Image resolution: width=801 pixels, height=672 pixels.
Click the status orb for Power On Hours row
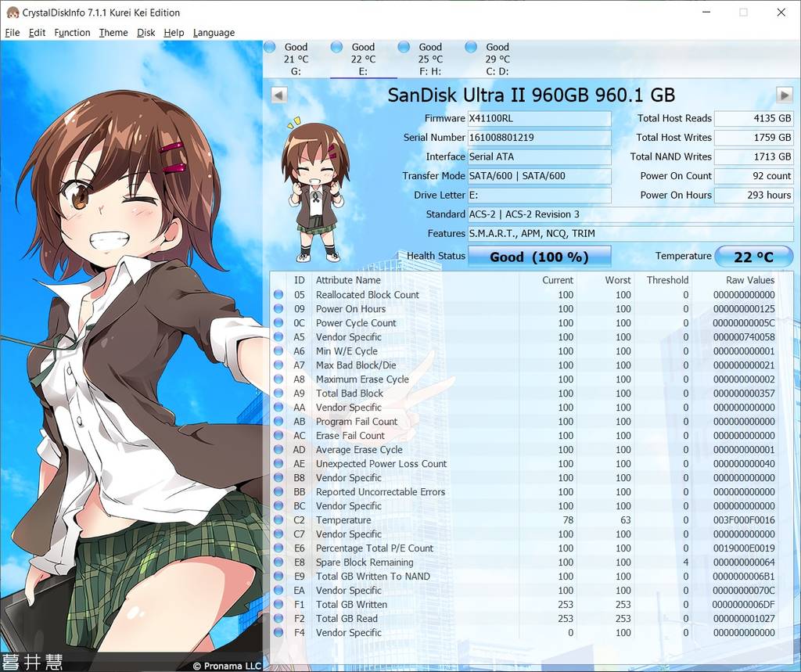pyautogui.click(x=278, y=309)
